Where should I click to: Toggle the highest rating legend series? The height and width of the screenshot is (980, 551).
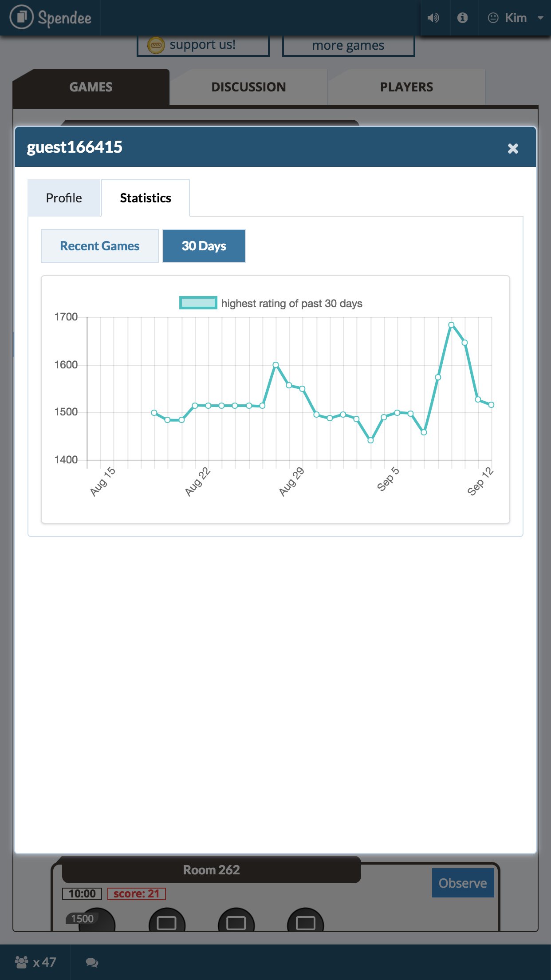pyautogui.click(x=198, y=303)
